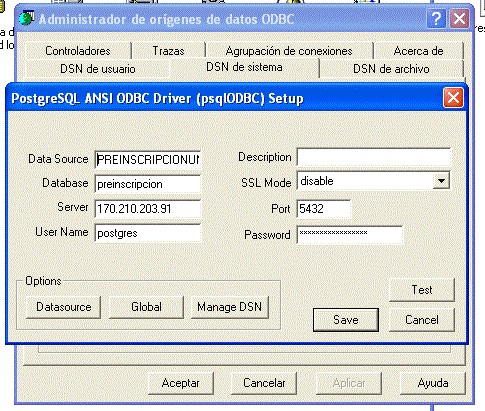Save the DSN configuration

pos(346,320)
